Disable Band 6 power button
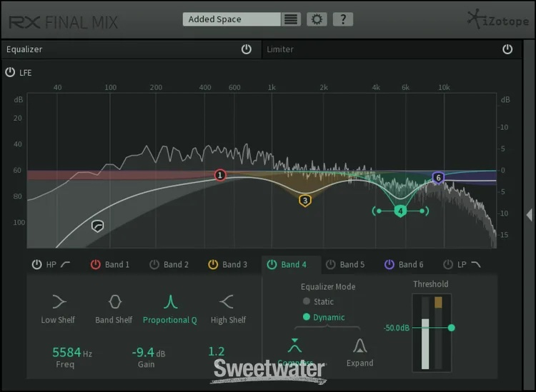The height and width of the screenshot is (392, 536). pos(389,265)
